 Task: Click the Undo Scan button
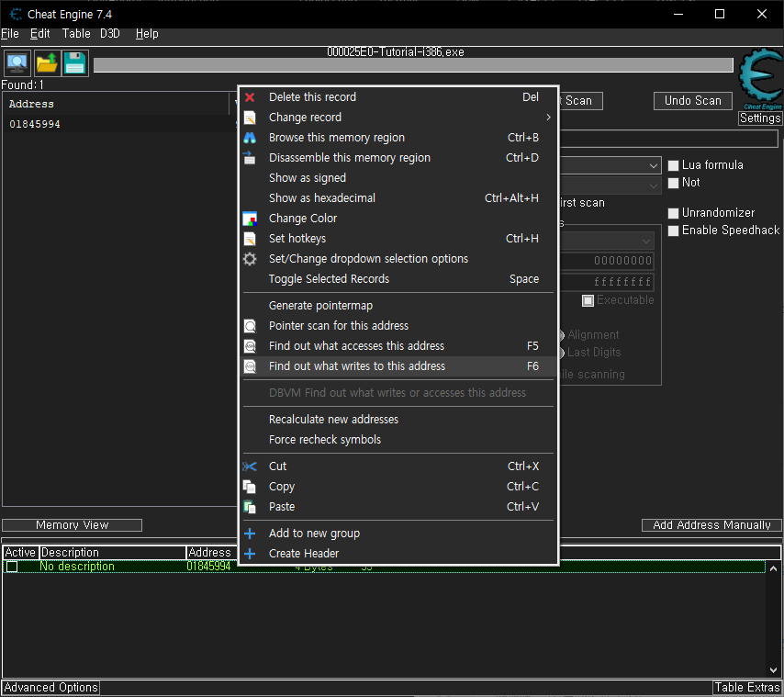click(692, 101)
